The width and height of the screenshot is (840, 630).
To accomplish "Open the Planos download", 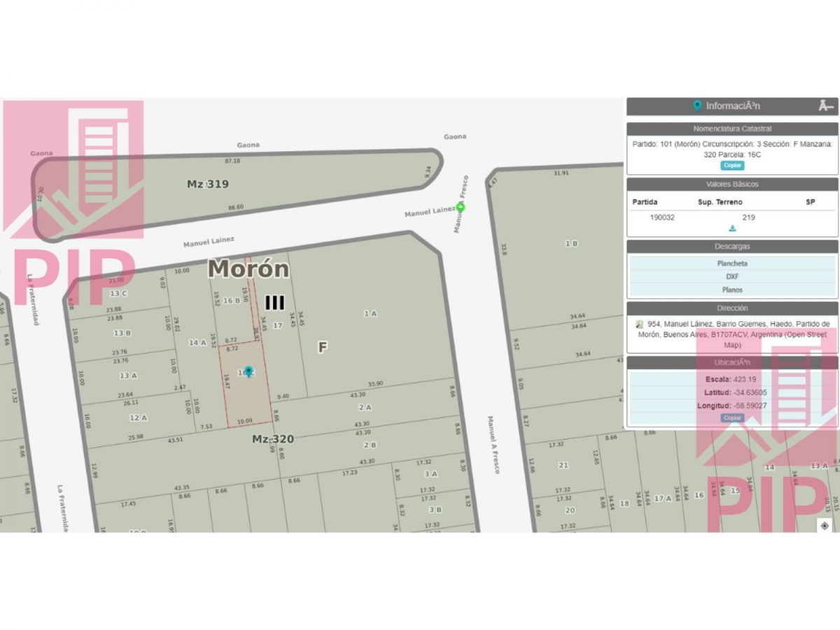I will (732, 289).
